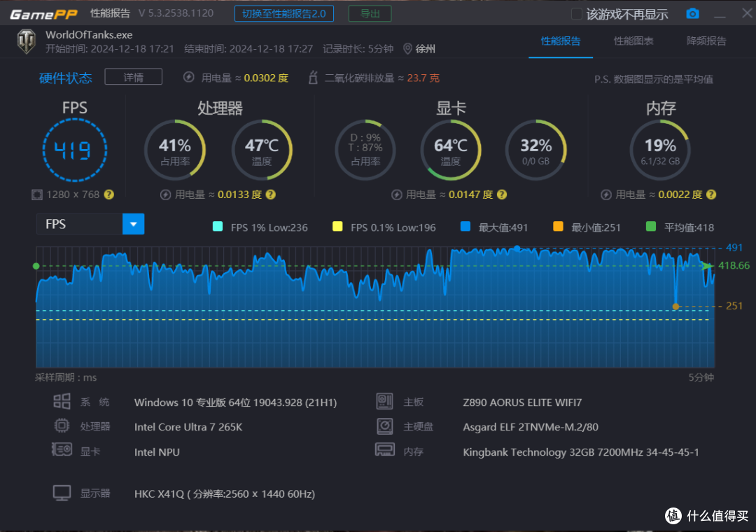Click the help icon beside processor 0.0133 度
Viewport: 756px width, 532px height.
click(x=270, y=195)
